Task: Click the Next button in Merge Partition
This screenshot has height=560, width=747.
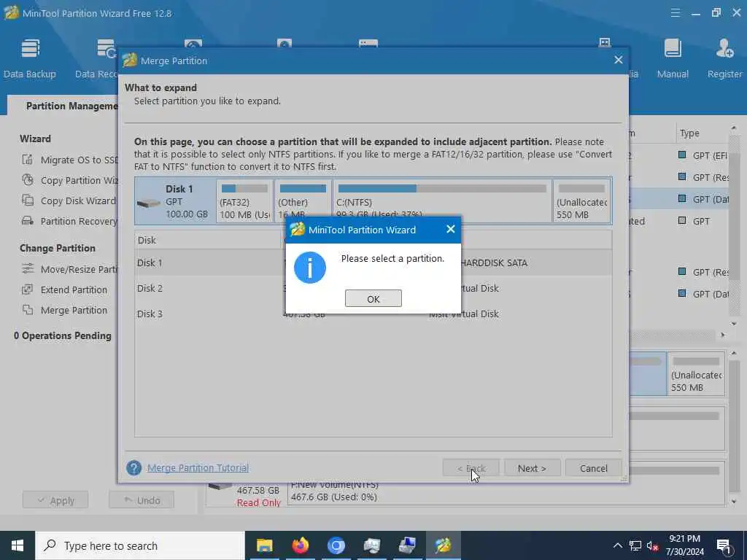Action: (x=532, y=468)
